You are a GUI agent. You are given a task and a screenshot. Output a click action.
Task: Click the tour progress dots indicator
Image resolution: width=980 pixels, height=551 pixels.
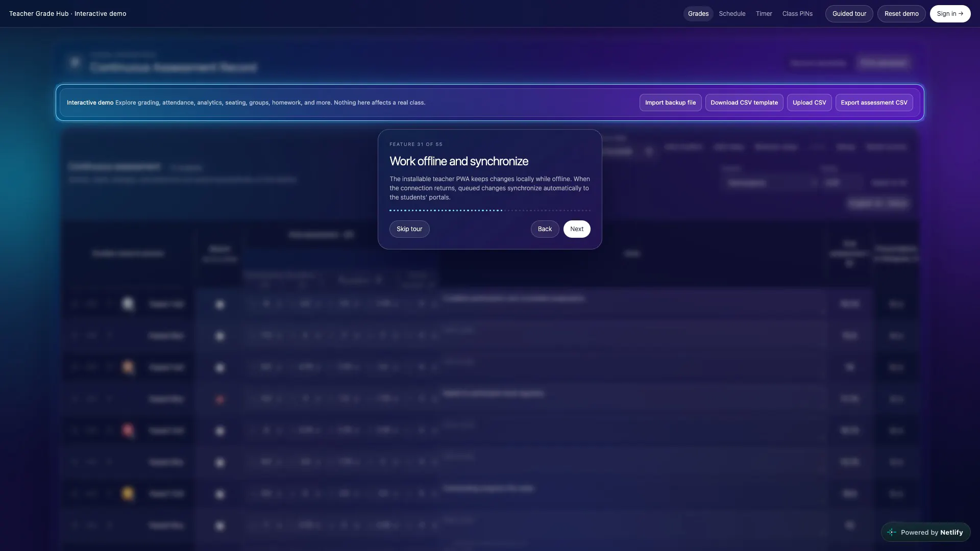489,210
